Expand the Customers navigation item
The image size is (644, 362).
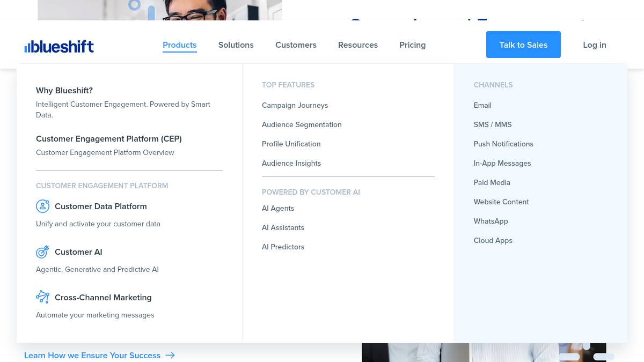296,45
